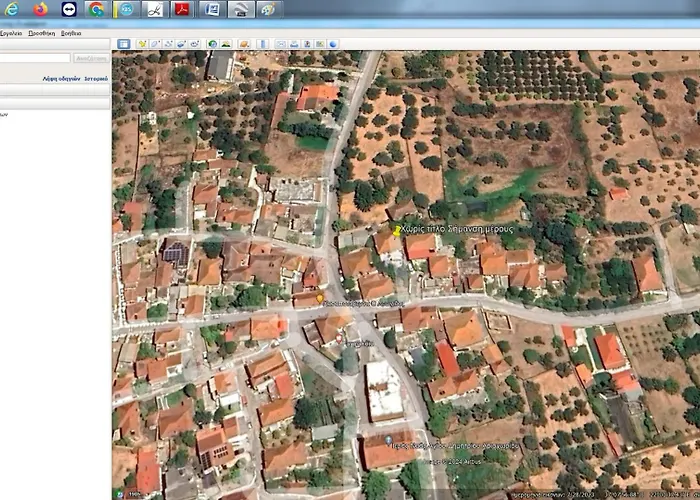Click the Email envelope icon
Screen dimensions: 700x500
[281, 44]
